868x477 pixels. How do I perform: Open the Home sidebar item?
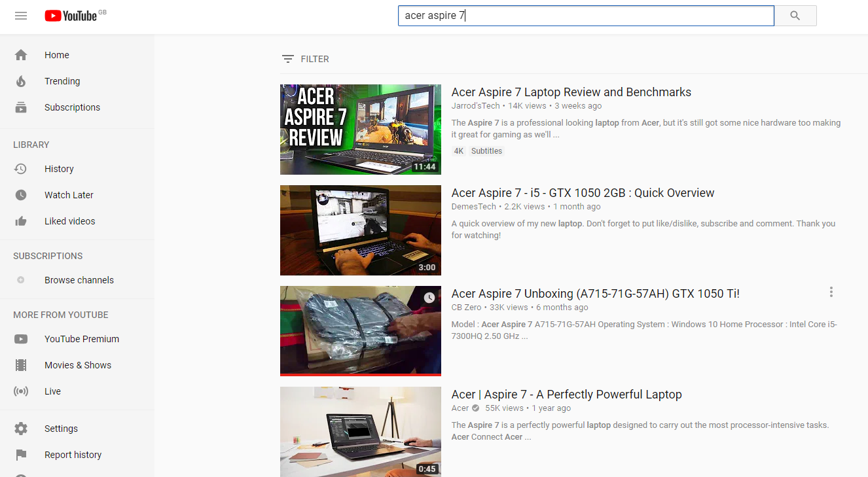point(77,55)
